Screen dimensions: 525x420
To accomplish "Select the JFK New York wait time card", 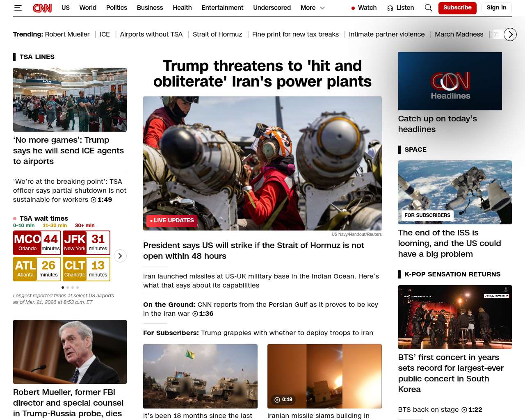I will [86, 243].
